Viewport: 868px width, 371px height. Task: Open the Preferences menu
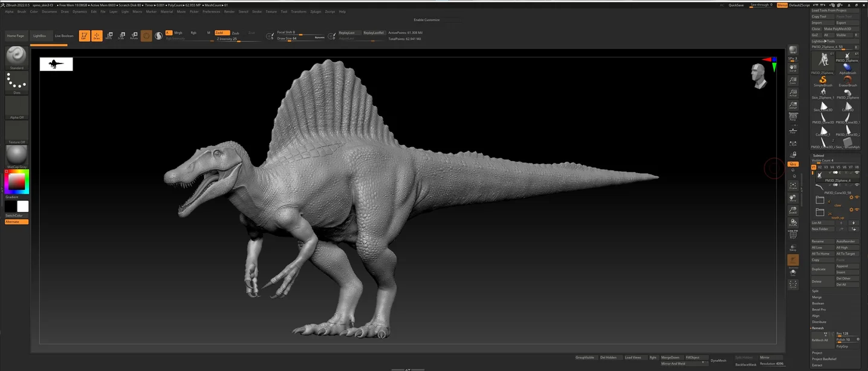(212, 11)
